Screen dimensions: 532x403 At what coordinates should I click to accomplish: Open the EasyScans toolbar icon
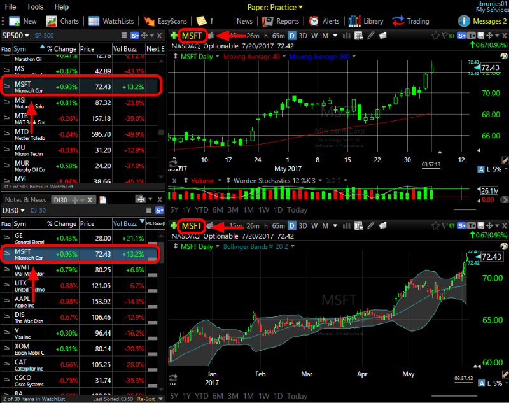(149, 21)
